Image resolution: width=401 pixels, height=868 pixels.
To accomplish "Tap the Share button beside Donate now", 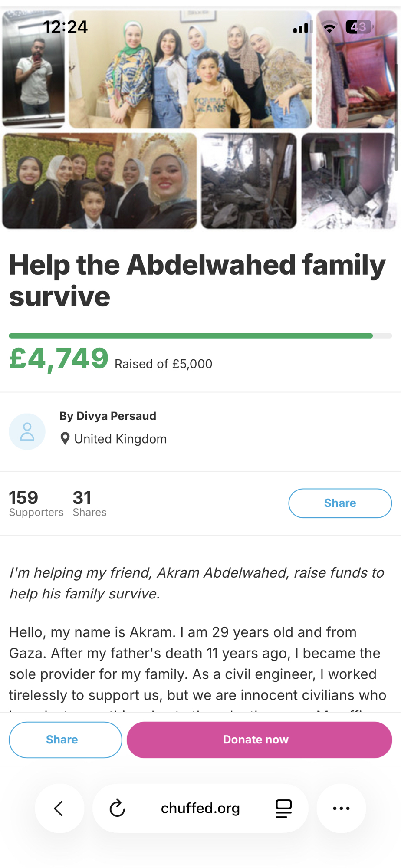I will tap(65, 740).
